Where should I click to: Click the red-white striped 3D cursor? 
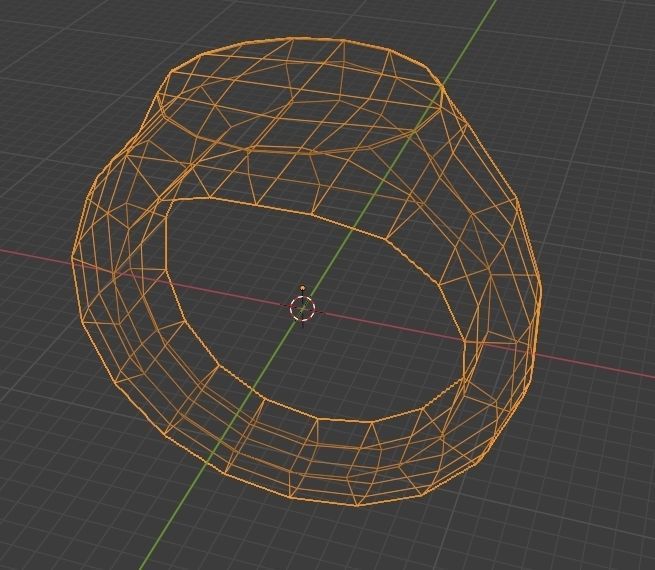(x=302, y=309)
